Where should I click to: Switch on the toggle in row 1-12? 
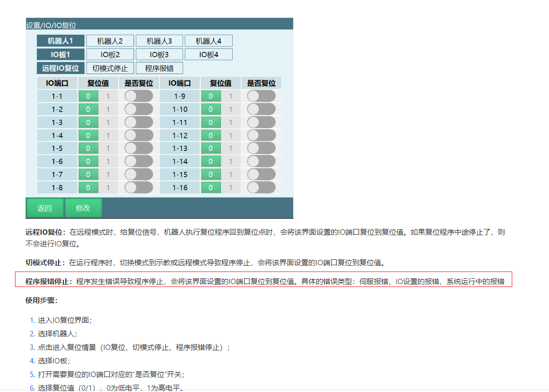[x=261, y=136]
